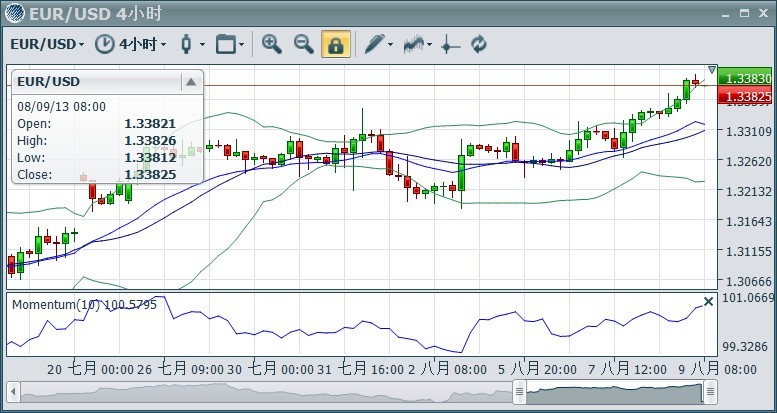Click the 1.30666 price axis label

(748, 282)
